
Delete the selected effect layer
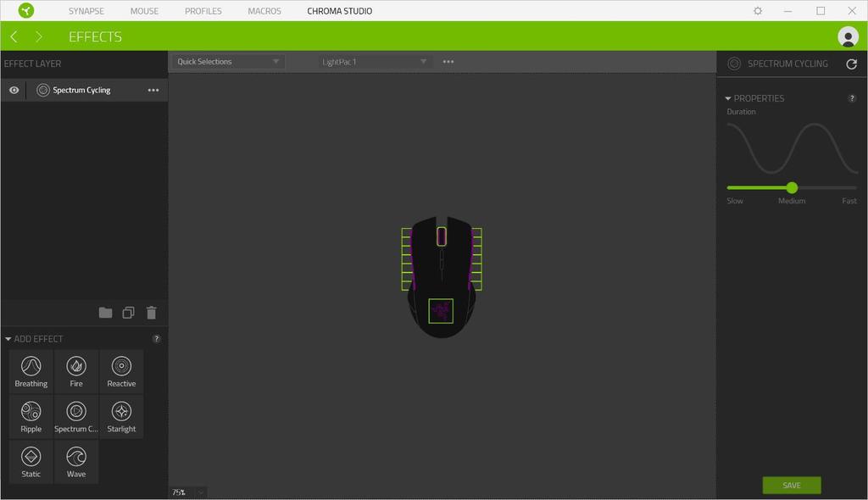point(151,313)
